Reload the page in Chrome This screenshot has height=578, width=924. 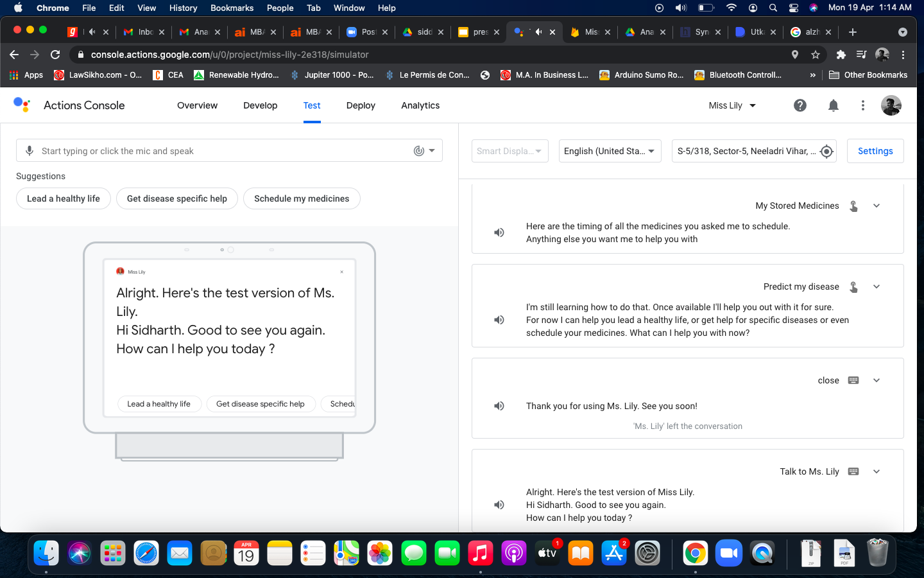coord(55,55)
